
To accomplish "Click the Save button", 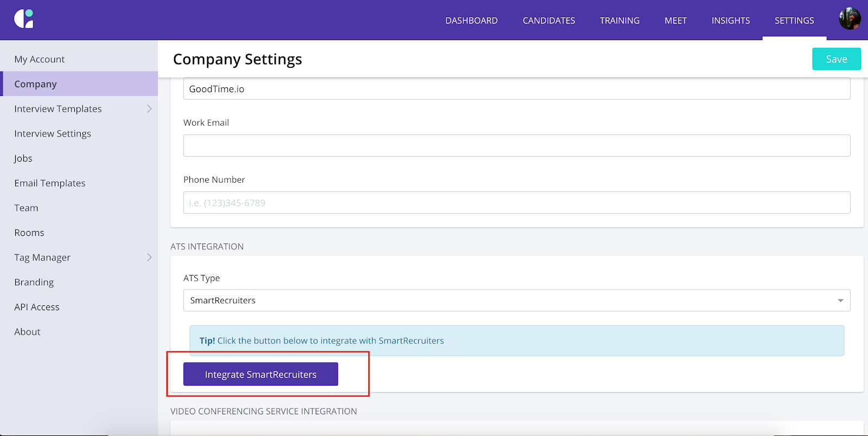I will (x=836, y=59).
